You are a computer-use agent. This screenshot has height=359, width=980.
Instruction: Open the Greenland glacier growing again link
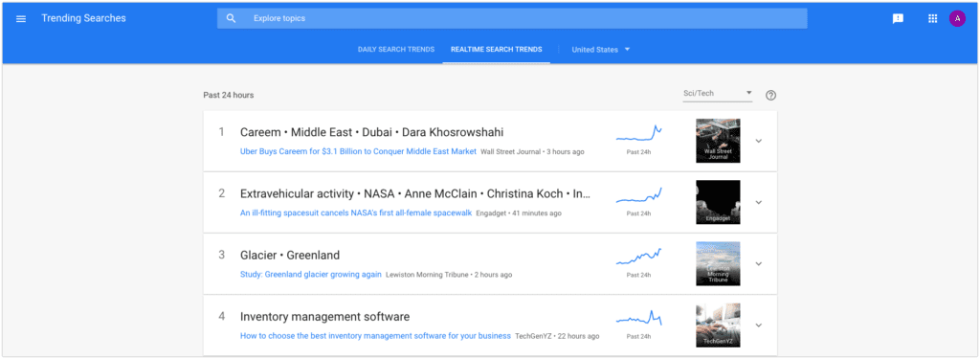311,275
